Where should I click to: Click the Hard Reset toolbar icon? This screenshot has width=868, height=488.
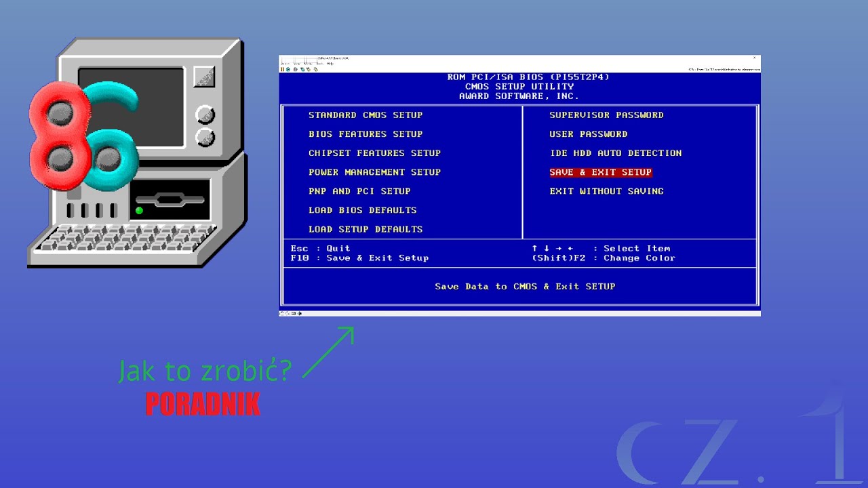pos(288,69)
